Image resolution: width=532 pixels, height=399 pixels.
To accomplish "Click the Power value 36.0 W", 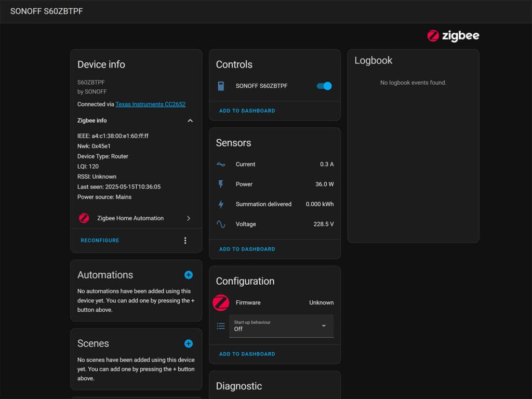I will pos(324,184).
